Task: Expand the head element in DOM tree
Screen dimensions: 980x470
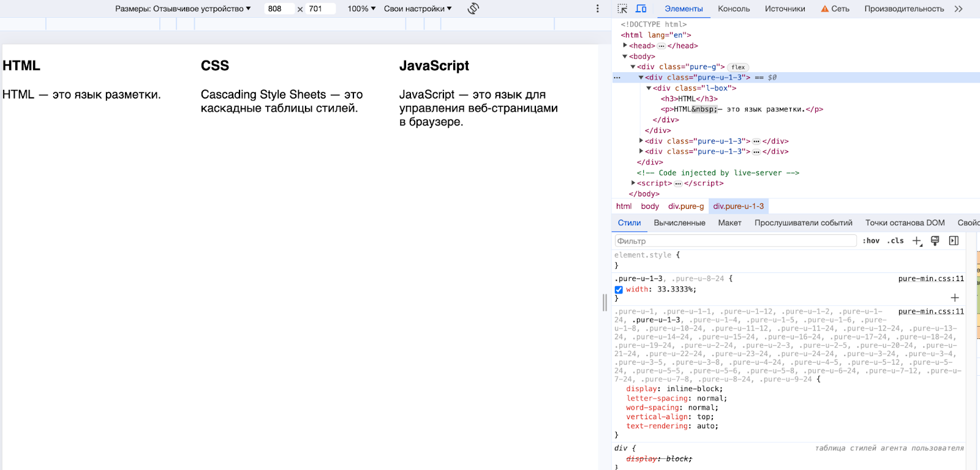Action: (x=625, y=45)
